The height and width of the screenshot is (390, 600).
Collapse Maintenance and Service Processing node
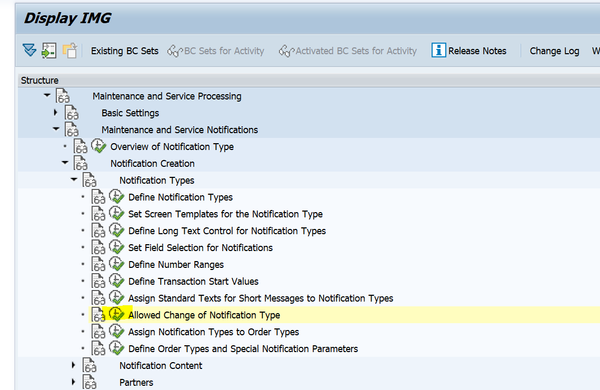coord(47,95)
